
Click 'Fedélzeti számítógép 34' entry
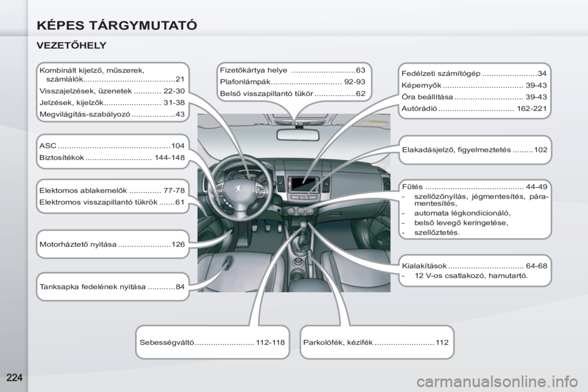pyautogui.click(x=474, y=73)
